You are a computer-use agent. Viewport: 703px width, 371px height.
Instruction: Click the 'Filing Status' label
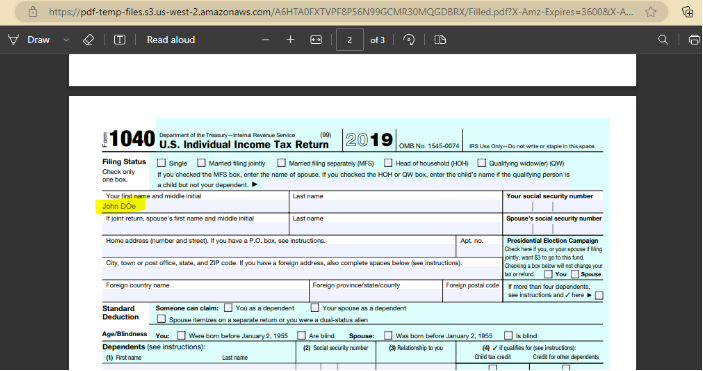pyautogui.click(x=124, y=161)
